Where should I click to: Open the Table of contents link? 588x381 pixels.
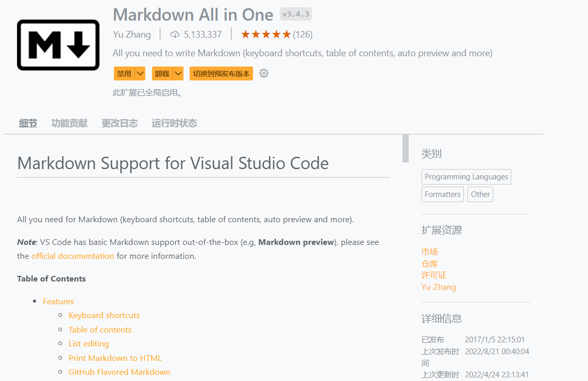[100, 329]
